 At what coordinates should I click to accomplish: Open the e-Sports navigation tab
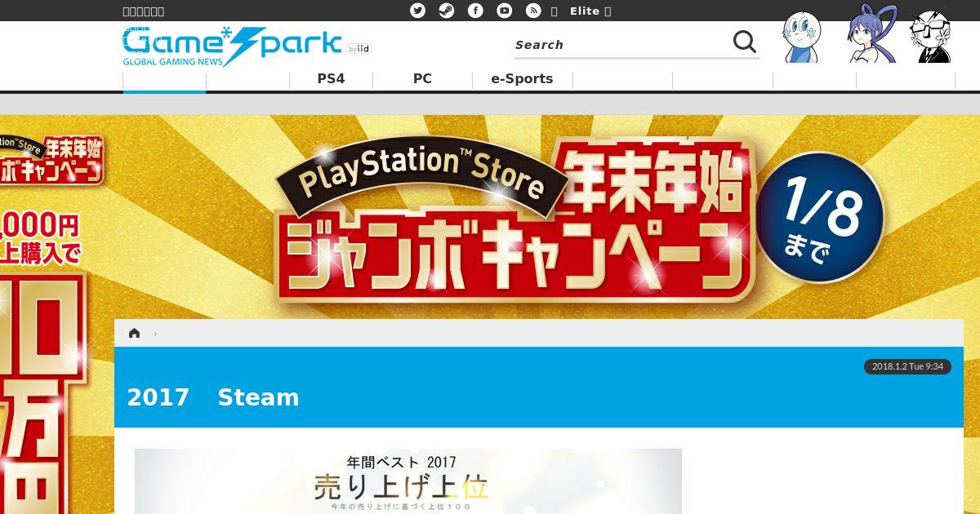point(522,79)
